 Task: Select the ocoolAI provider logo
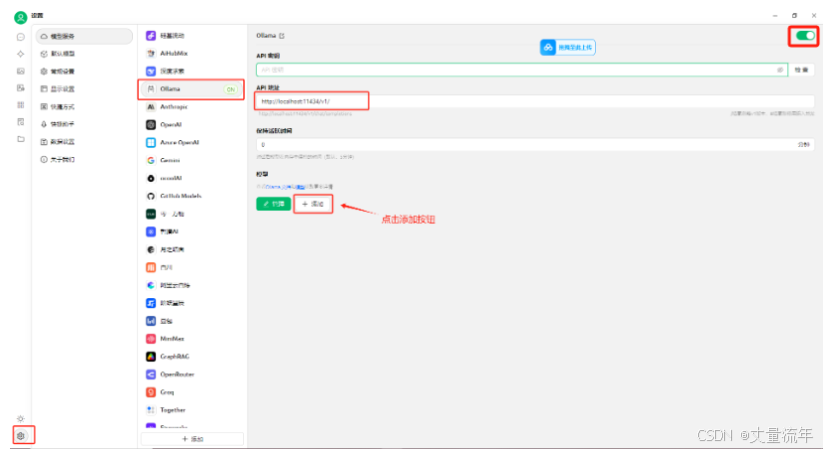tap(151, 178)
